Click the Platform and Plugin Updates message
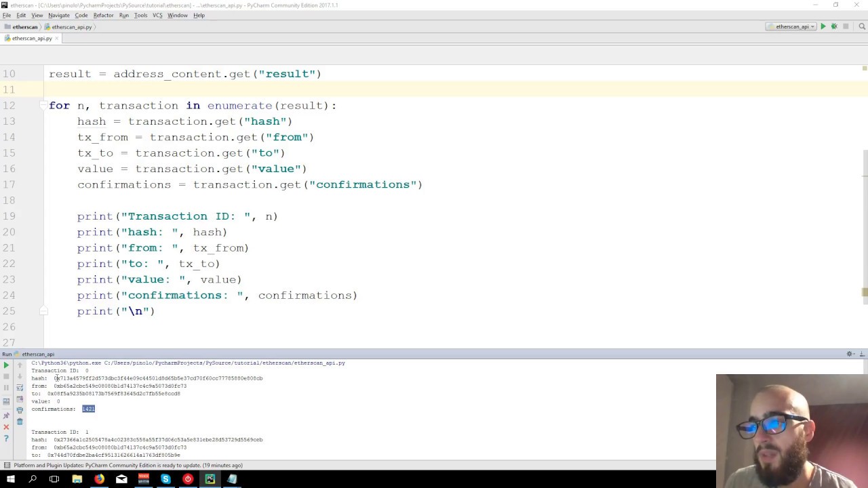 pyautogui.click(x=128, y=465)
